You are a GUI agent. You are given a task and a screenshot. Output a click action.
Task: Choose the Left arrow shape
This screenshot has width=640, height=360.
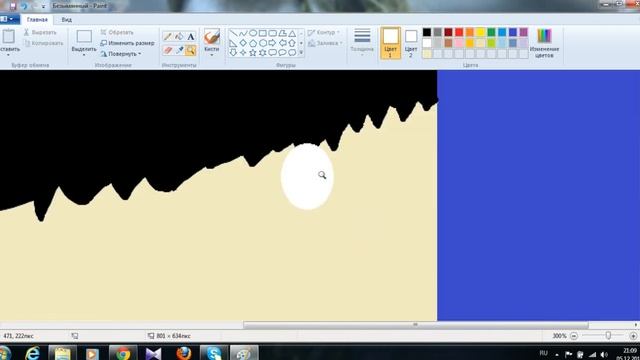[282, 43]
